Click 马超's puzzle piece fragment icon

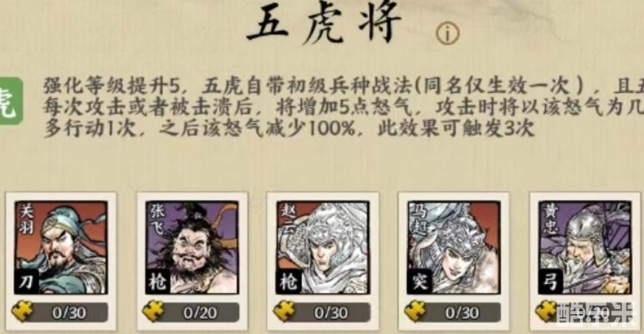[x=415, y=311]
